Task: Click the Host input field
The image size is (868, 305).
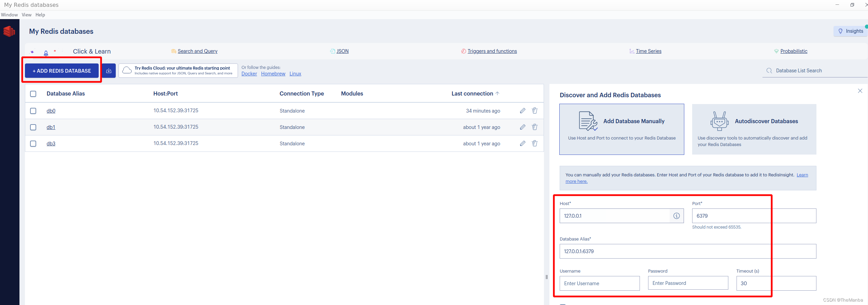Action: click(615, 216)
